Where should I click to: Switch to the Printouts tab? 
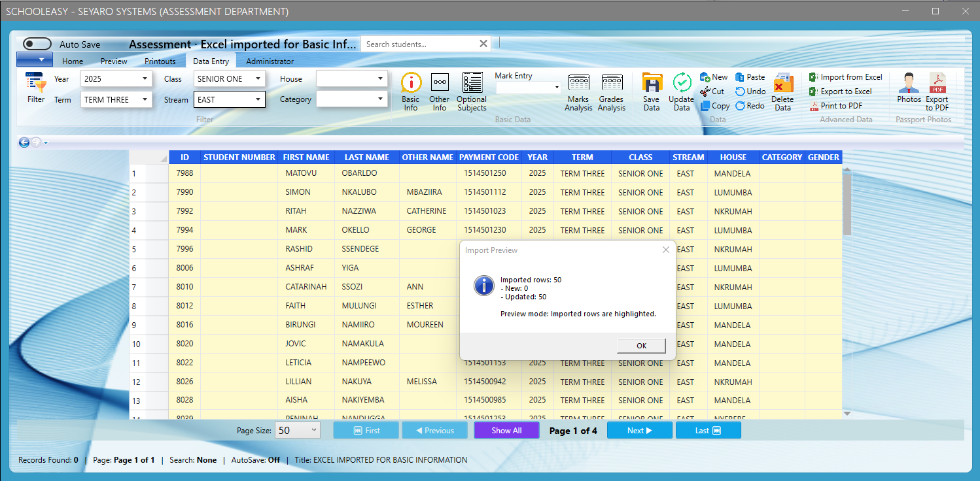(x=160, y=60)
